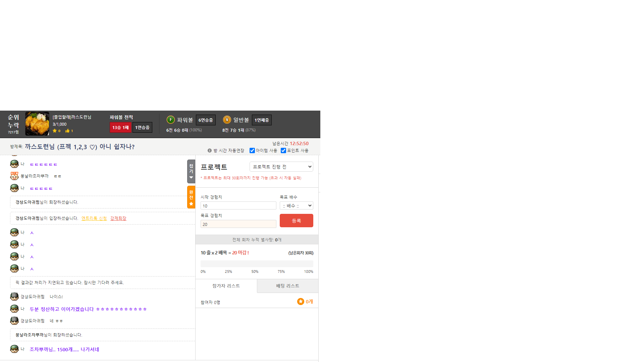Click the orange 화전 star side tab

tap(191, 197)
